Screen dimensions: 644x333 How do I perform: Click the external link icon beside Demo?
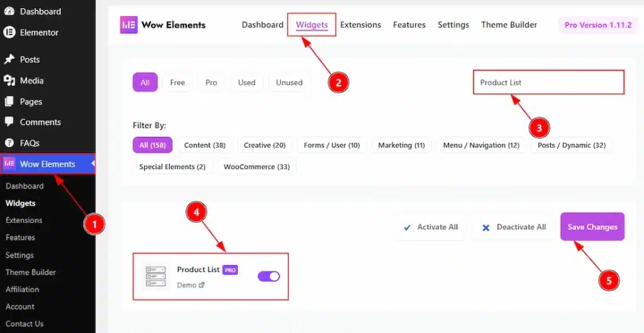click(202, 285)
